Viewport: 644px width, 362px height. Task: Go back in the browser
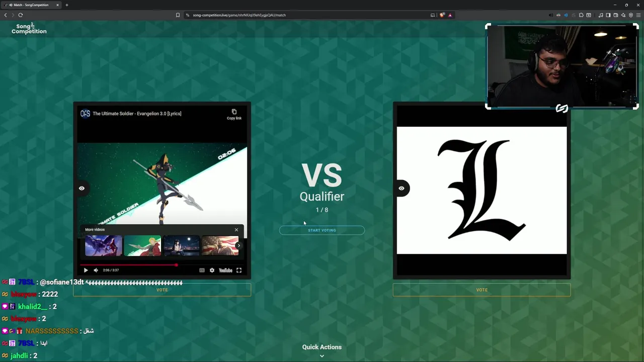pyautogui.click(x=6, y=15)
